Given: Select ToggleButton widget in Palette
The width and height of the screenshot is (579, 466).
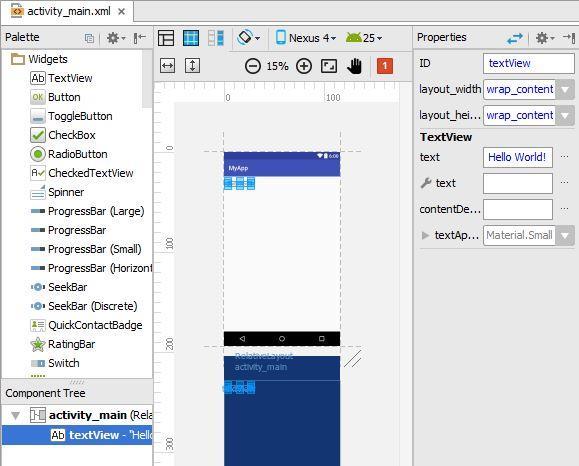Looking at the screenshot, I should [71, 116].
